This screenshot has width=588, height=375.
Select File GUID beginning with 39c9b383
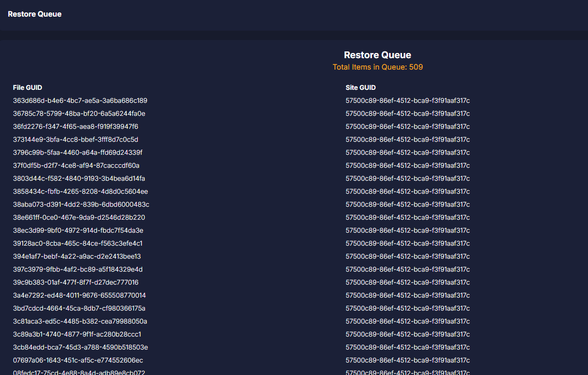pyautogui.click(x=75, y=283)
